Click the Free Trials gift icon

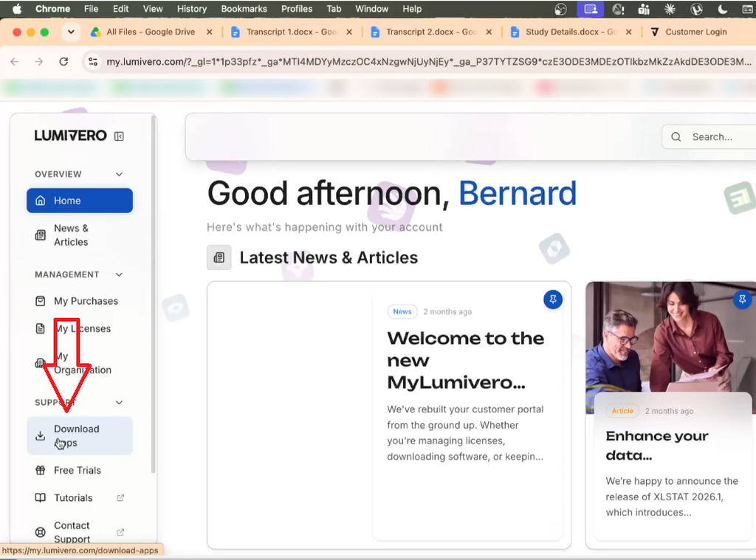click(41, 471)
